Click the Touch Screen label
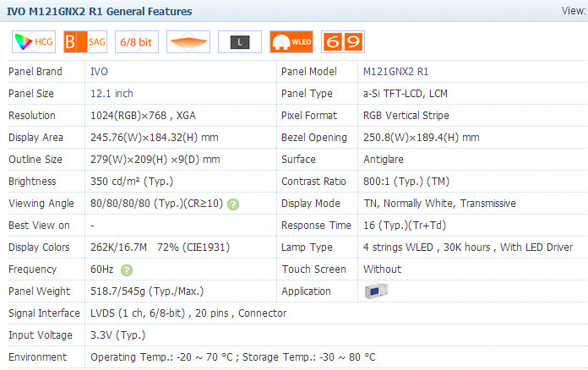Viewport: 588px width, 370px height. pyautogui.click(x=313, y=269)
